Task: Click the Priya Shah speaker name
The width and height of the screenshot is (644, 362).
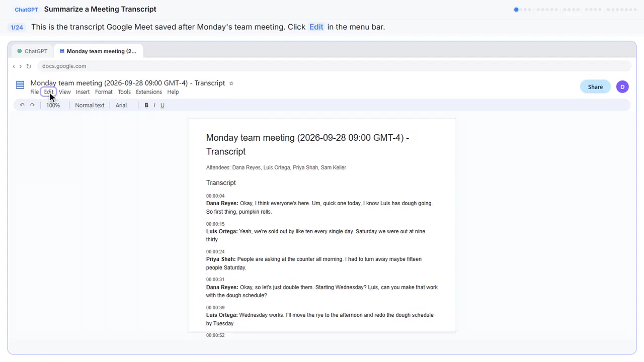Action: [221, 259]
